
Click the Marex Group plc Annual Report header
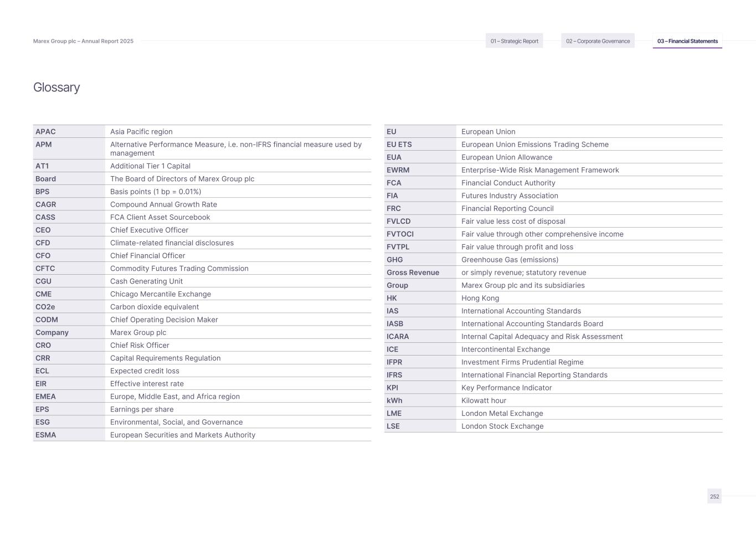[83, 41]
